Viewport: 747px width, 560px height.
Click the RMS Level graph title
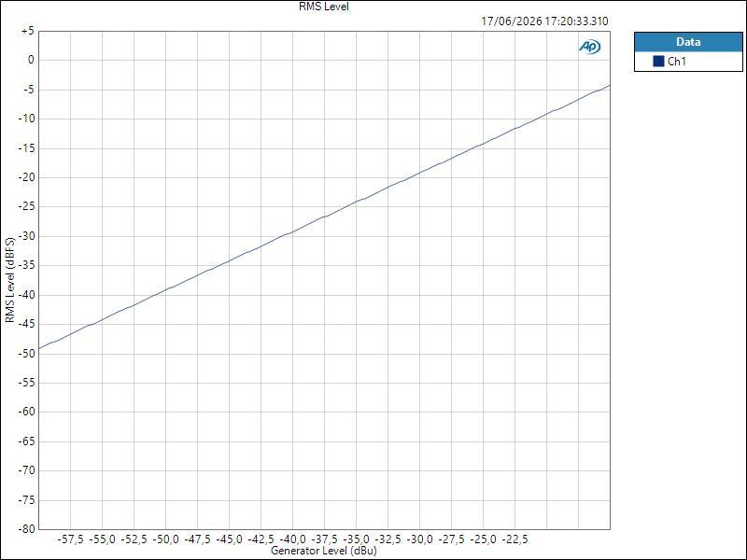click(324, 7)
